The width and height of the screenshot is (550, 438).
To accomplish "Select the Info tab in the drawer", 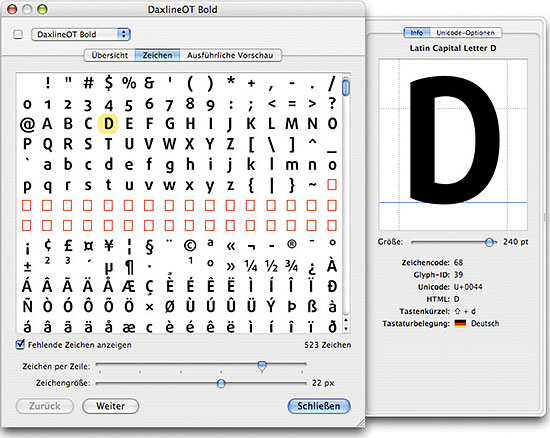I will [x=417, y=33].
